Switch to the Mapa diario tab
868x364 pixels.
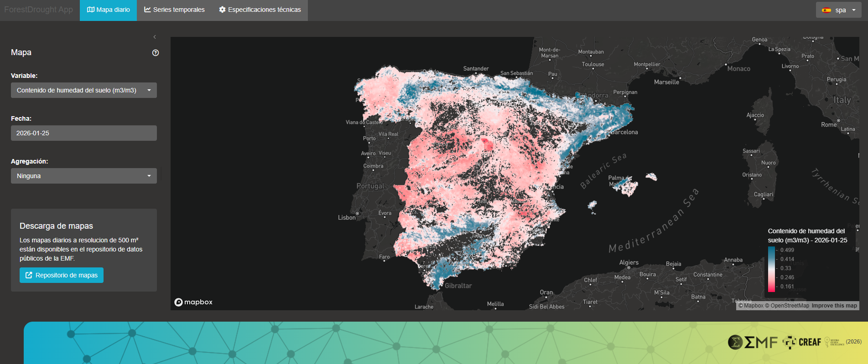point(108,10)
